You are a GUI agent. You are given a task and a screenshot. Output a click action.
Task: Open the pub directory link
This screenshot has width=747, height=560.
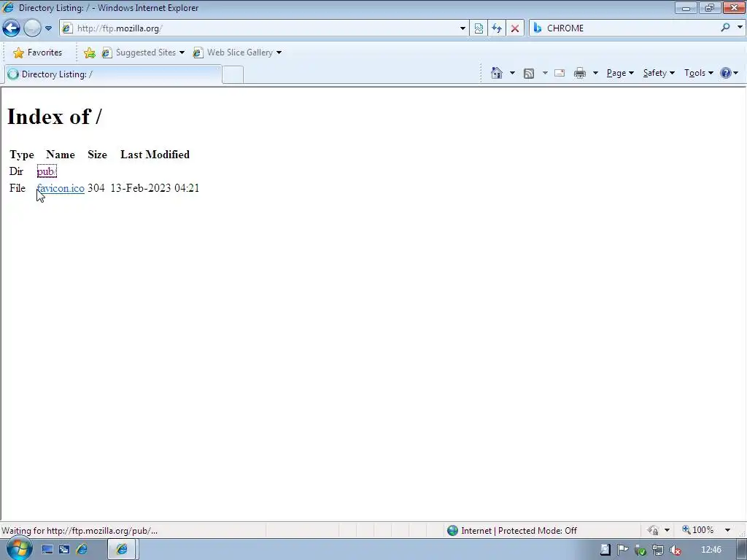pyautogui.click(x=47, y=171)
